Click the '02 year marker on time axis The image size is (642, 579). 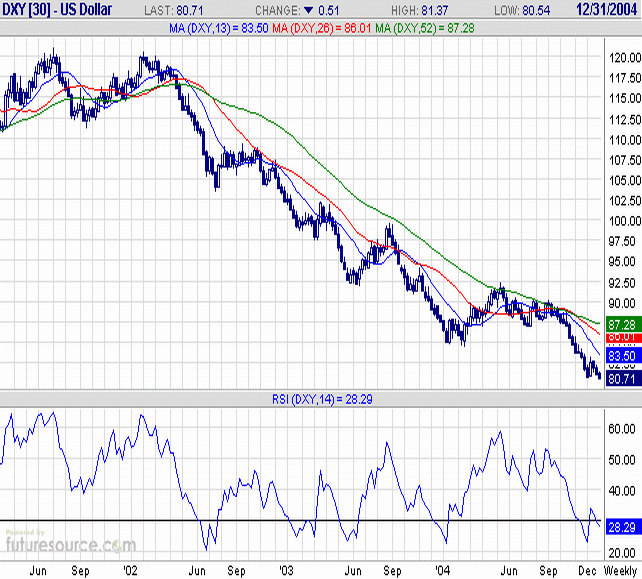tap(130, 570)
